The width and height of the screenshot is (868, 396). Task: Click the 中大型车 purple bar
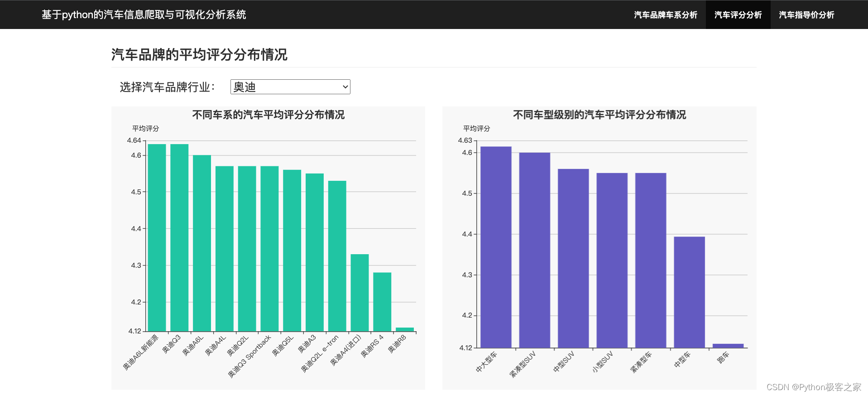496,247
